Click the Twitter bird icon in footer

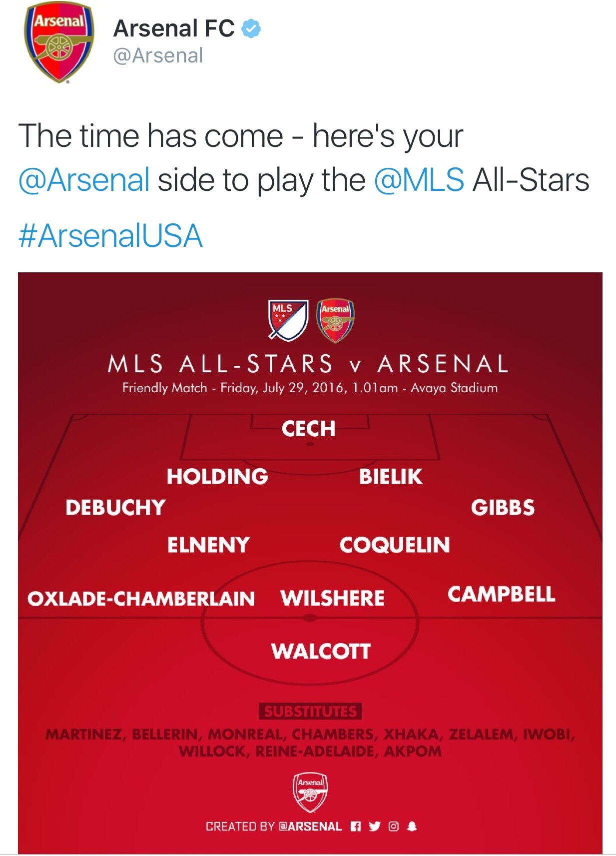tap(375, 827)
